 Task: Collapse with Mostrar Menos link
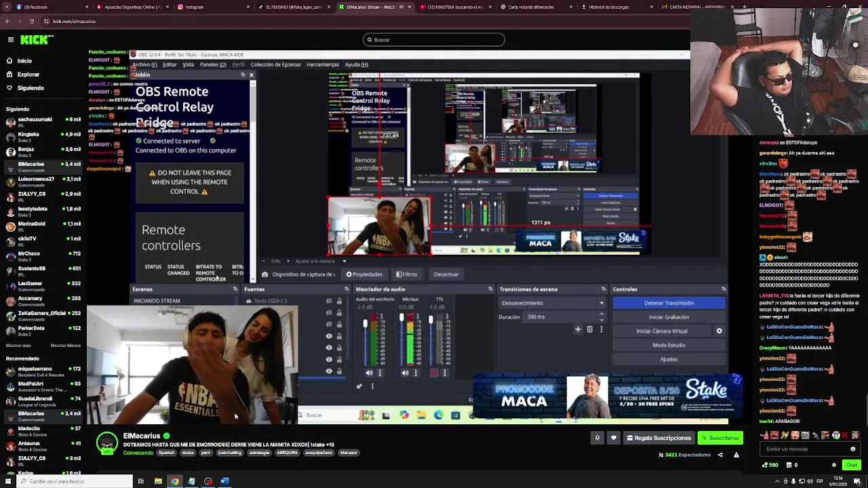click(66, 346)
